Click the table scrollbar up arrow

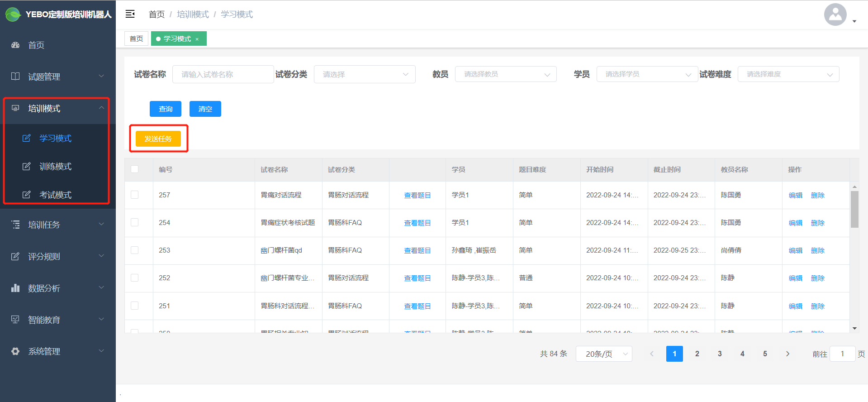[854, 187]
